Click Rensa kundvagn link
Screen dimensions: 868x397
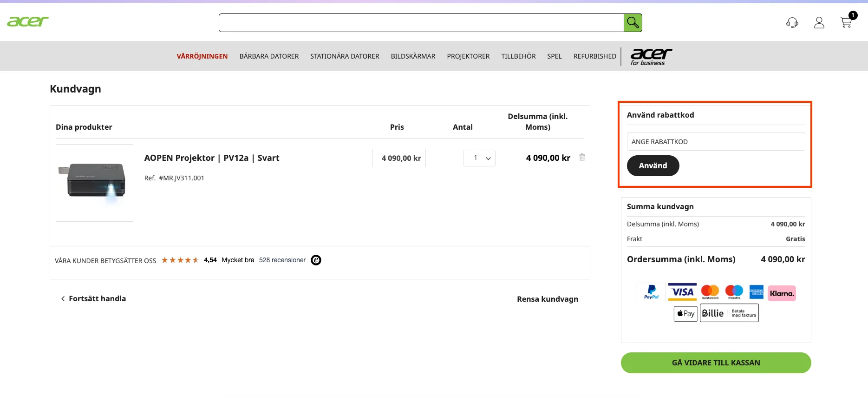pyautogui.click(x=548, y=299)
